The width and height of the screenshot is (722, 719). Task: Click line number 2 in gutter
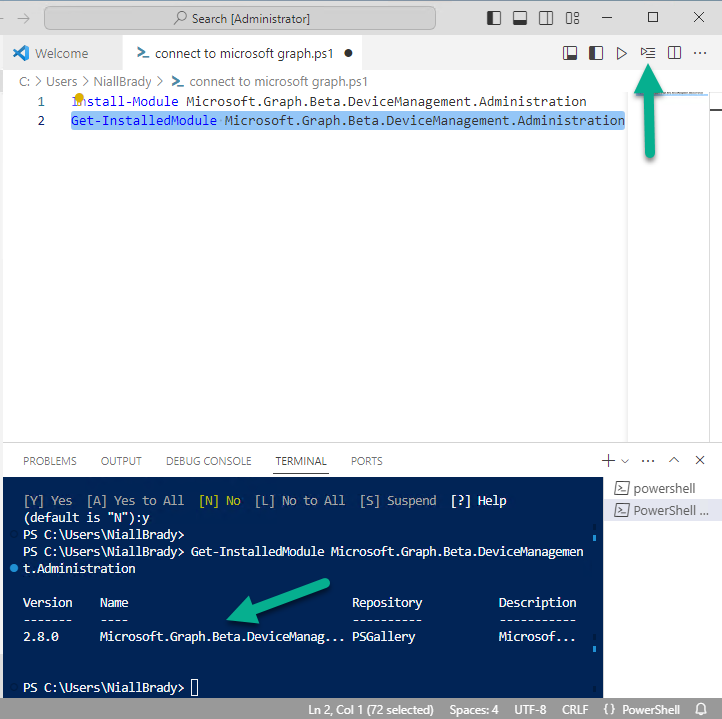point(41,121)
